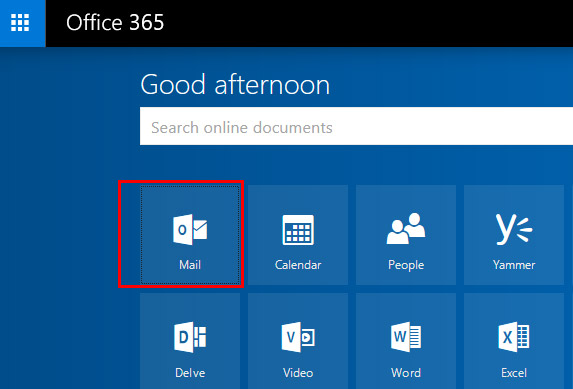Open the Delve app tile

[x=190, y=341]
